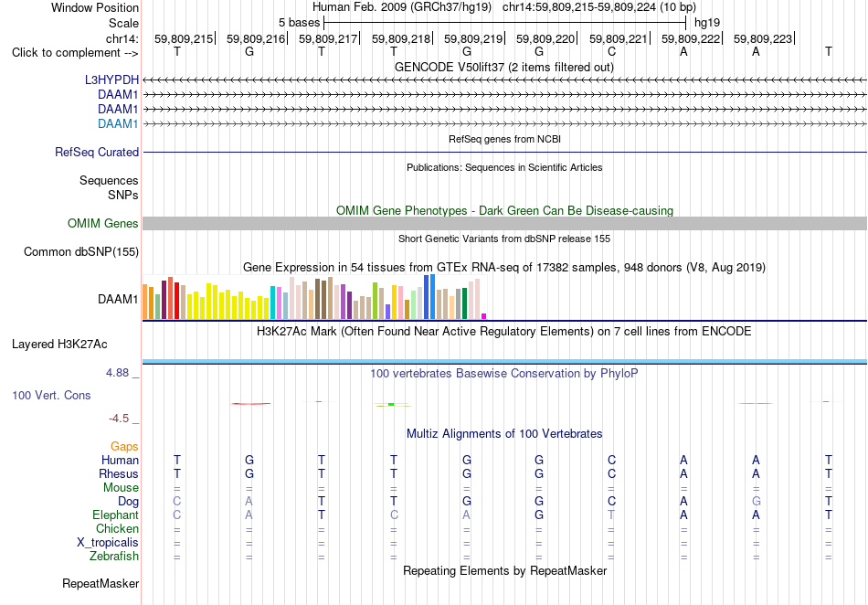Click the Sequences track label
Screen dimensions: 868x605
tap(109, 180)
